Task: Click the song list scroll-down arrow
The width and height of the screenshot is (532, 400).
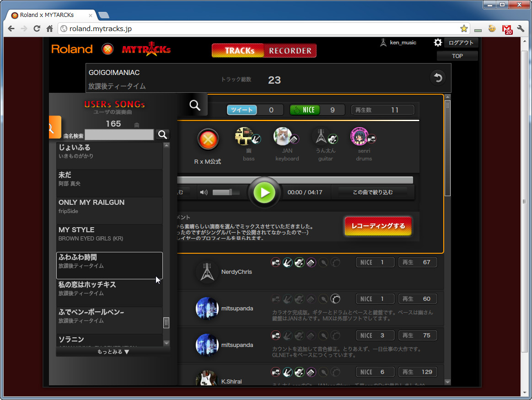Action: [x=166, y=343]
